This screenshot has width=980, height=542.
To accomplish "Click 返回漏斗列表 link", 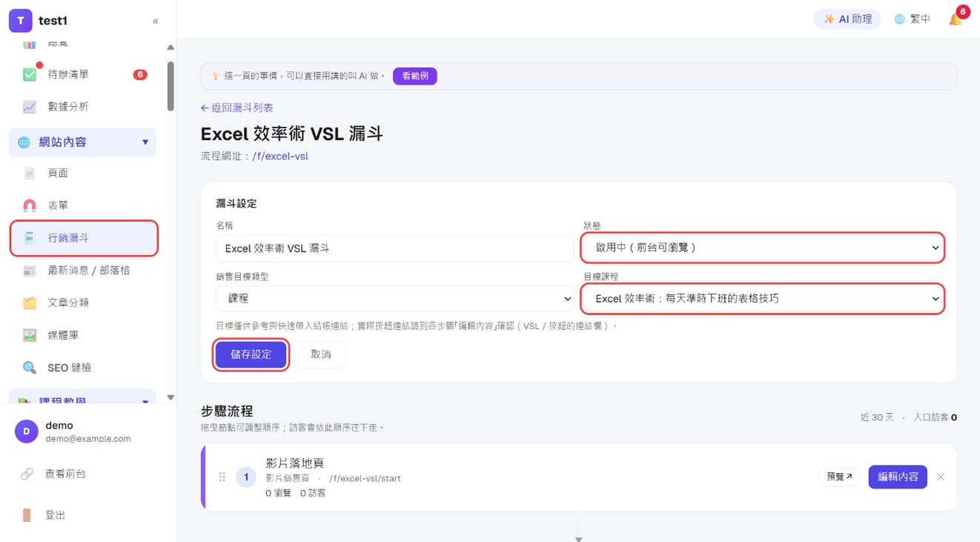I will 236,108.
